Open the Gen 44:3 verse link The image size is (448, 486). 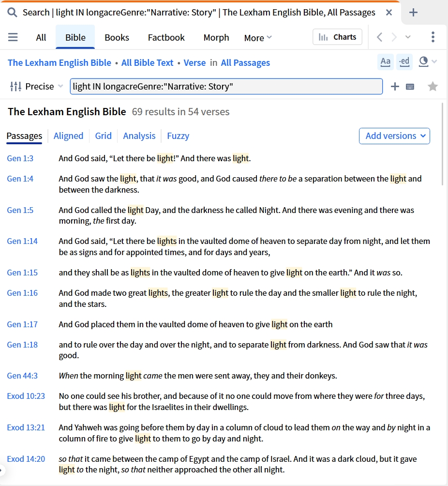click(x=22, y=376)
